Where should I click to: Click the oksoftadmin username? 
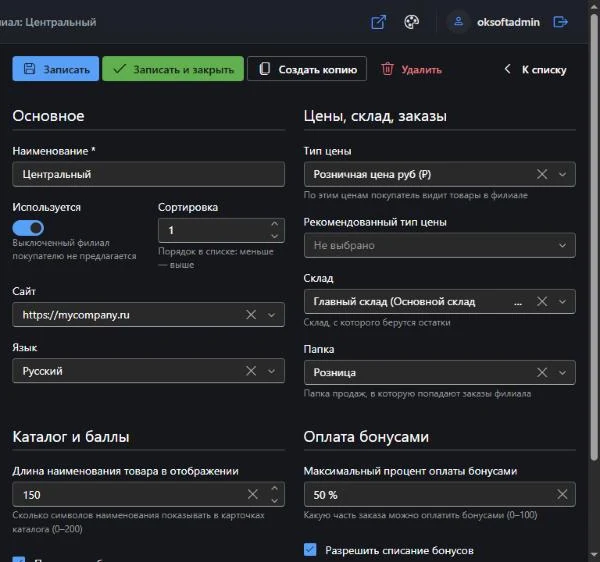tap(508, 22)
